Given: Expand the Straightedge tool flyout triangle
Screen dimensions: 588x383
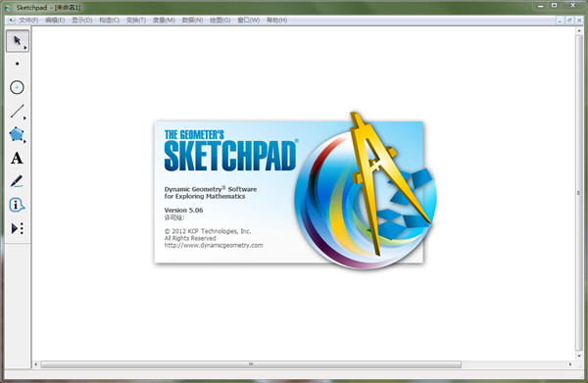Looking at the screenshot, I should [25, 119].
